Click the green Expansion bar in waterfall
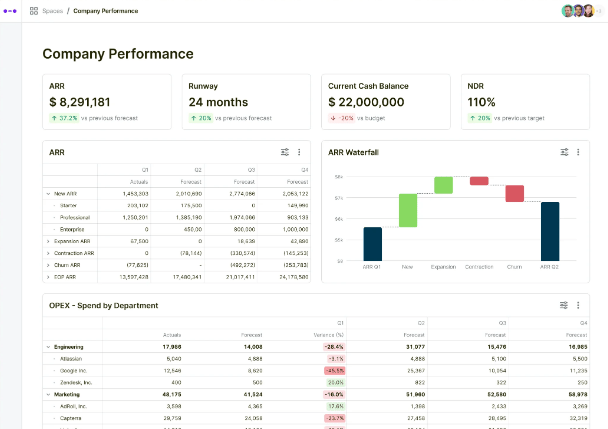This screenshot has width=608, height=429. (443, 185)
